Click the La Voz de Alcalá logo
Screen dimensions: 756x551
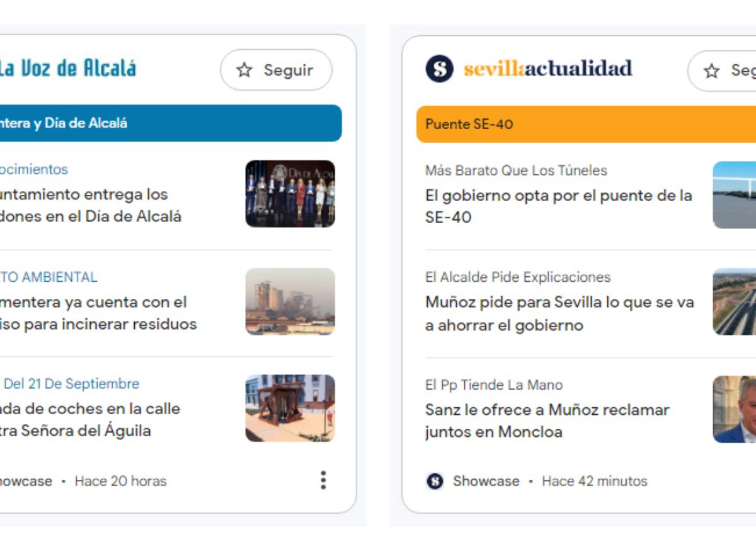[x=67, y=68]
